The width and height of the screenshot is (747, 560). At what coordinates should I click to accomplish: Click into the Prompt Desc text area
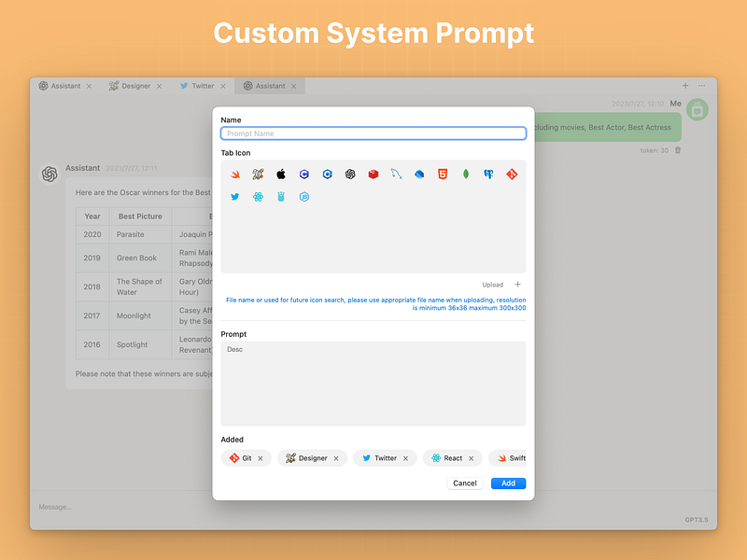tap(373, 384)
